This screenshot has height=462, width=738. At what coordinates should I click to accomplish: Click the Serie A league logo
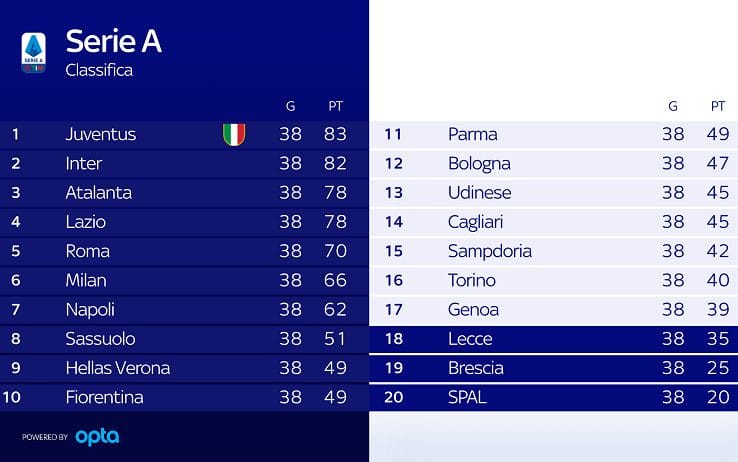click(34, 53)
